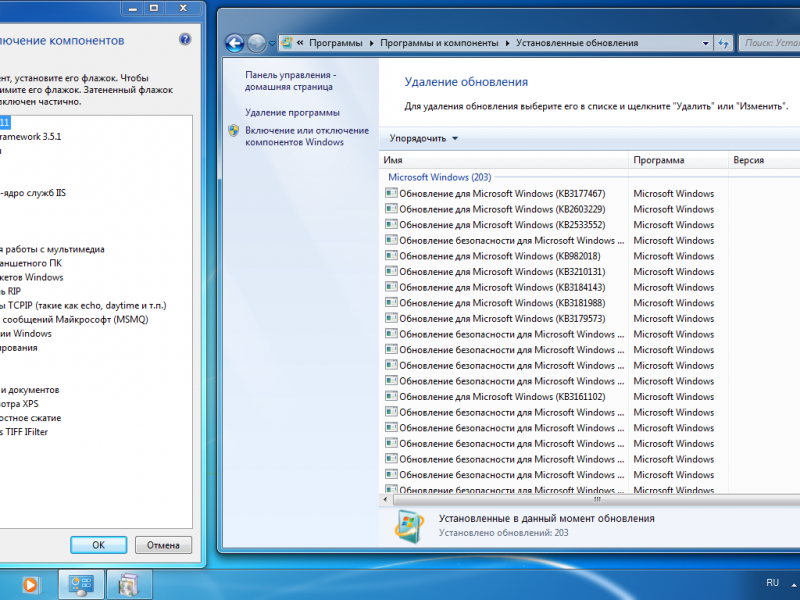Sort the list by the Версия column
Viewport: 800px width, 600px height.
[764, 160]
